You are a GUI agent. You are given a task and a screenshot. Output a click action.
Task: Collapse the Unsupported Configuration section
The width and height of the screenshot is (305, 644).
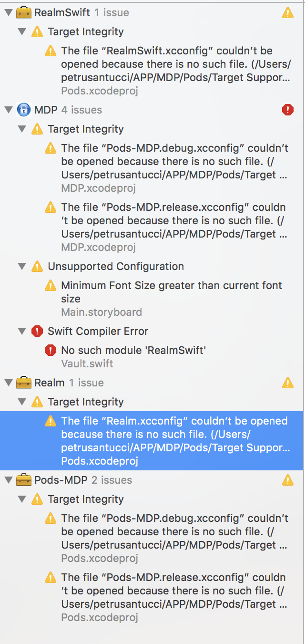[x=22, y=267]
